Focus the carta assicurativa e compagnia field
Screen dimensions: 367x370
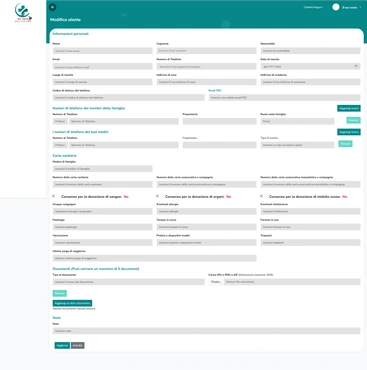point(206,184)
